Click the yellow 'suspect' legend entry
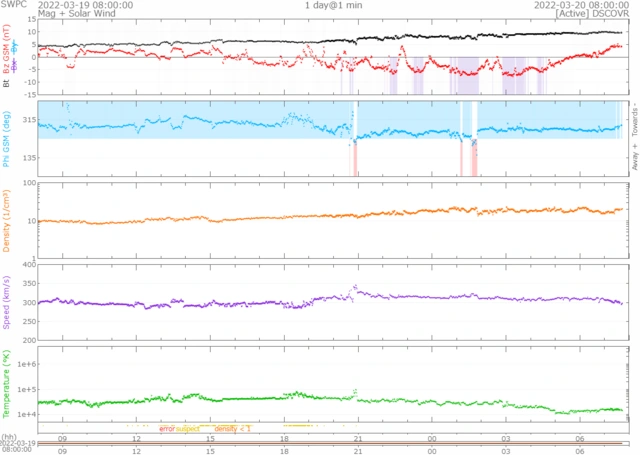 tap(188, 428)
